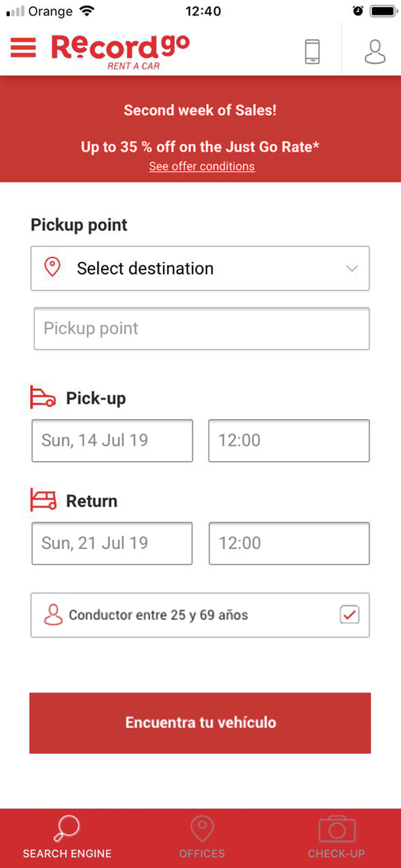Tap the Offices map pin icon

click(x=202, y=828)
